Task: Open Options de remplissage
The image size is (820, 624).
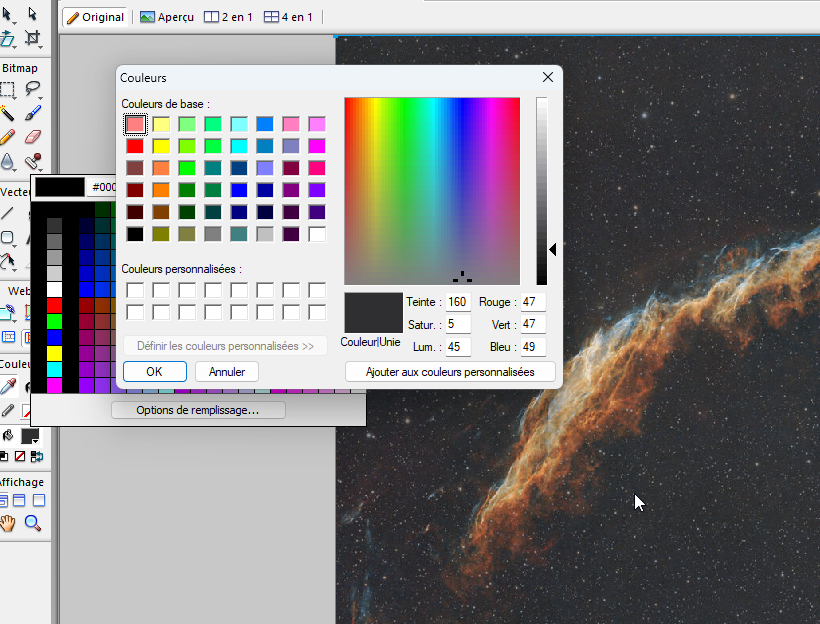Action: (x=198, y=410)
